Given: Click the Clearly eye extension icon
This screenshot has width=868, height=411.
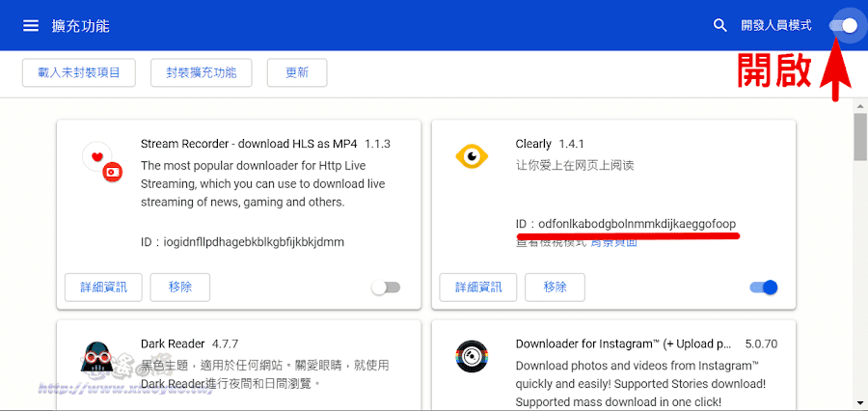Looking at the screenshot, I should pyautogui.click(x=472, y=157).
